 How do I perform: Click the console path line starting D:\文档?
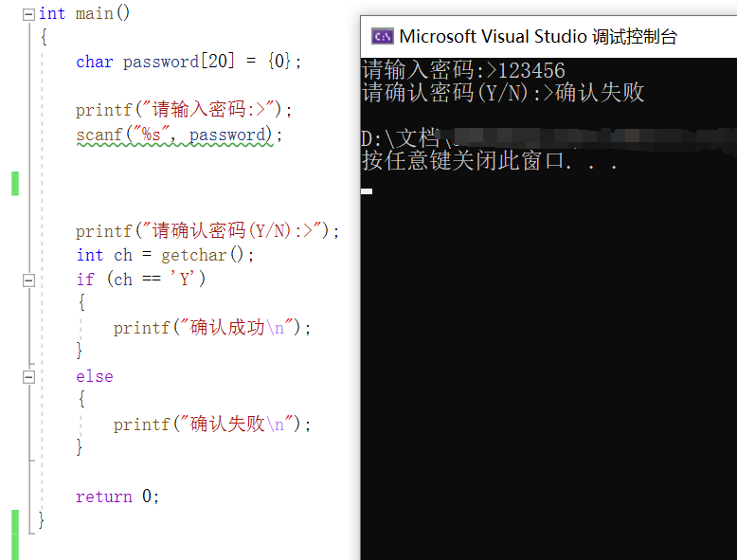(549, 139)
